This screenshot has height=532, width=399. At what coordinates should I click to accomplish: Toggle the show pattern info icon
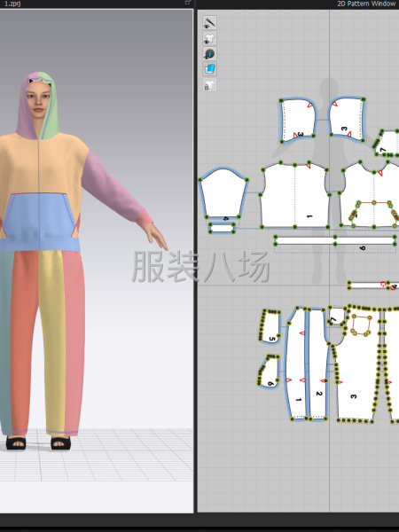coord(210,53)
